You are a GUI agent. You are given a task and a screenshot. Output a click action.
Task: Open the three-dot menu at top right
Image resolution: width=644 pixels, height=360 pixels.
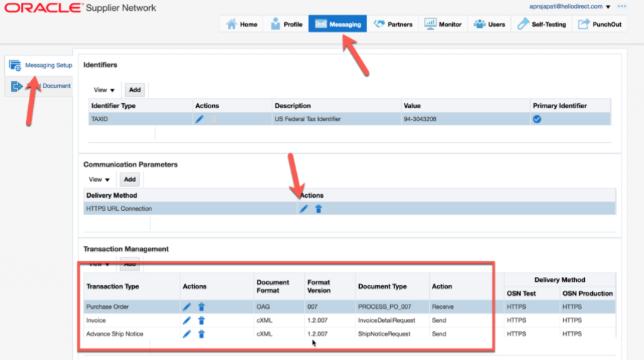point(622,6)
